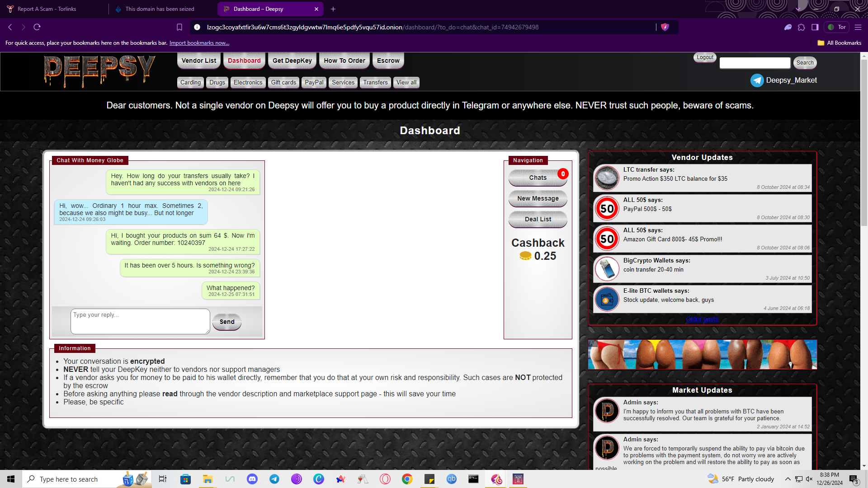Browse the Carding category
868x488 pixels.
(x=190, y=82)
